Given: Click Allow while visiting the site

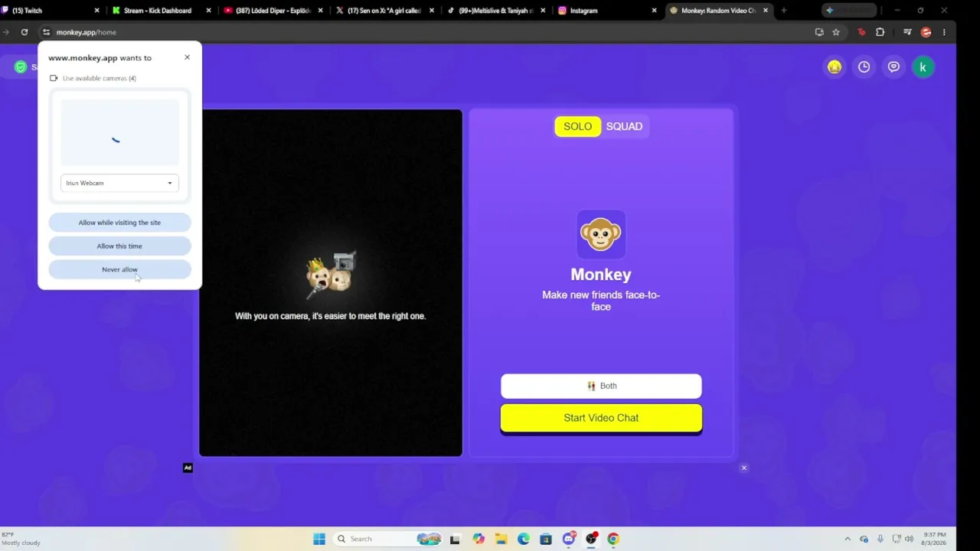Looking at the screenshot, I should tap(119, 223).
